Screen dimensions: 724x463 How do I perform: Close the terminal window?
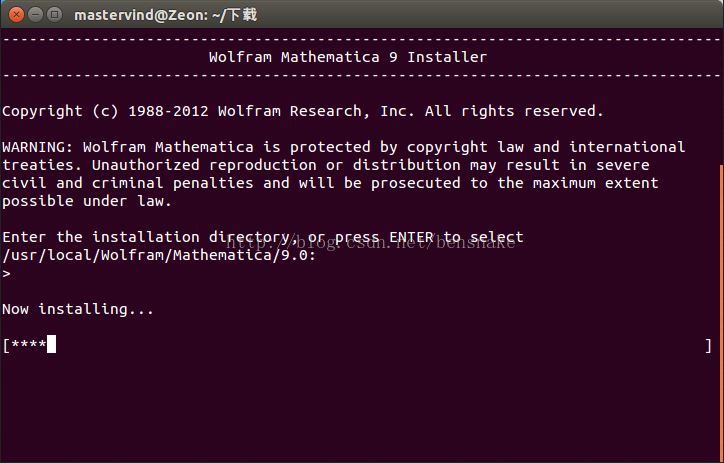click(x=16, y=15)
